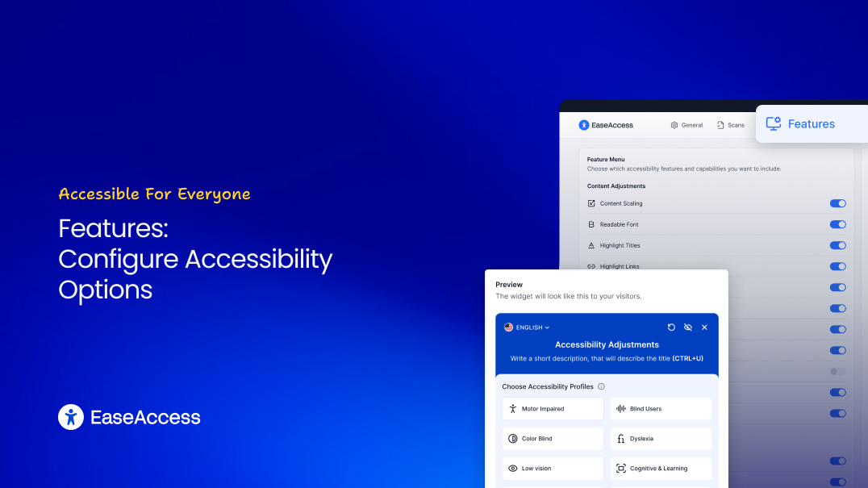This screenshot has height=488, width=868.
Task: Disable the Content Scaling toggle
Action: (837, 203)
